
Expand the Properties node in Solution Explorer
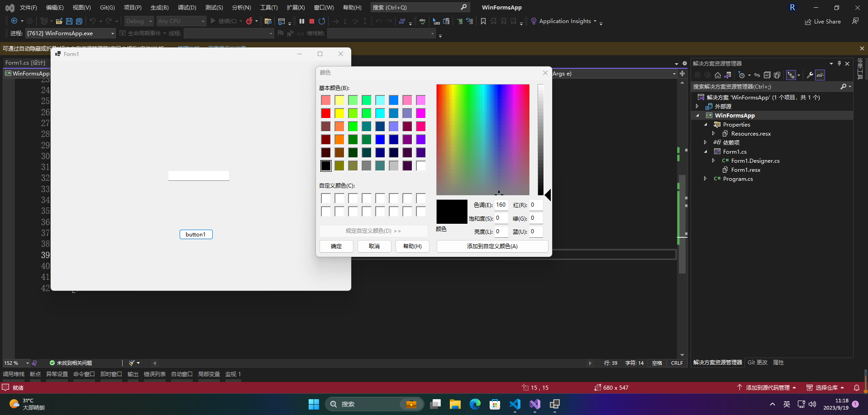(705, 124)
